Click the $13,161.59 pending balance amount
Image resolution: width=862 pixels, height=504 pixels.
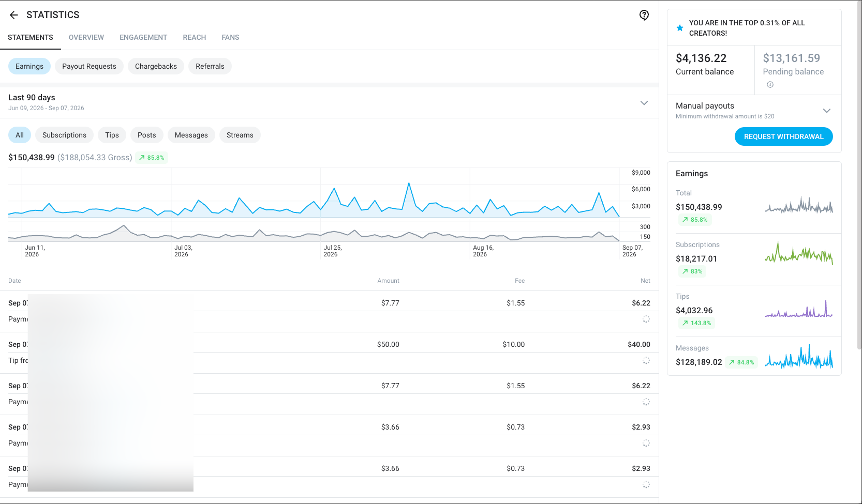pyautogui.click(x=792, y=58)
